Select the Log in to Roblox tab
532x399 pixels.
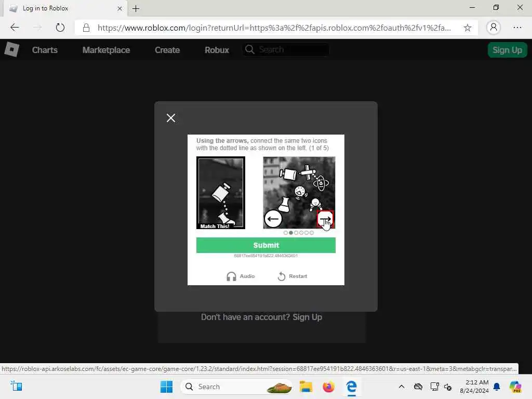[x=64, y=8]
